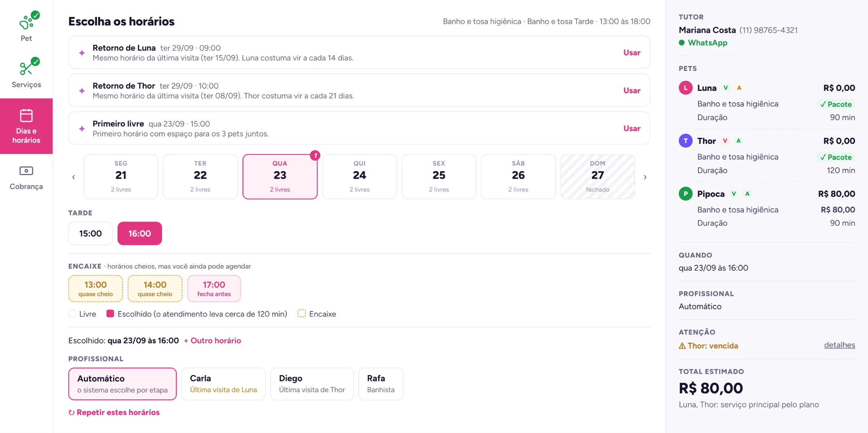
Task: Choose Carla as the professional
Action: coord(223,384)
